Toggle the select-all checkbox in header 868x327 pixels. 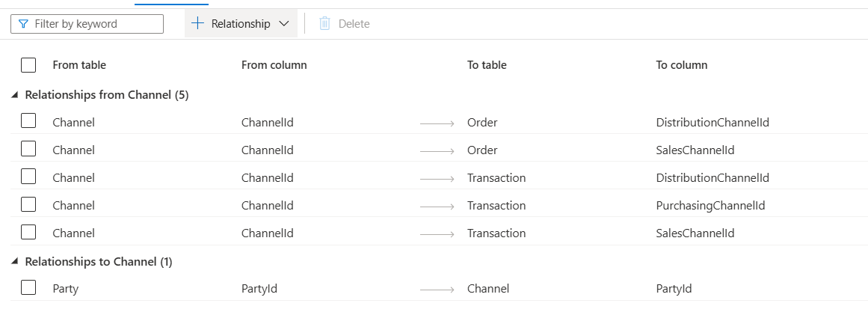tap(28, 65)
